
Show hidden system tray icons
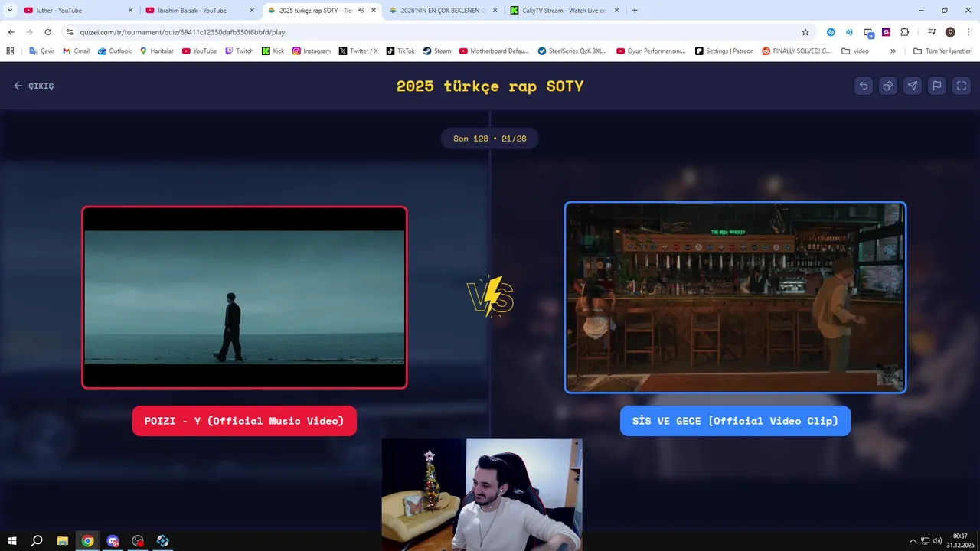[913, 541]
